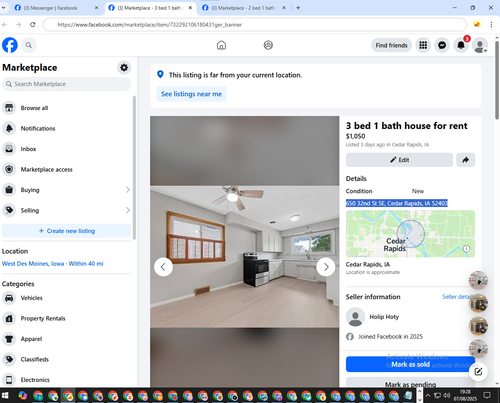Open Browse all in the sidebar
500x403 pixels.
pos(67,108)
